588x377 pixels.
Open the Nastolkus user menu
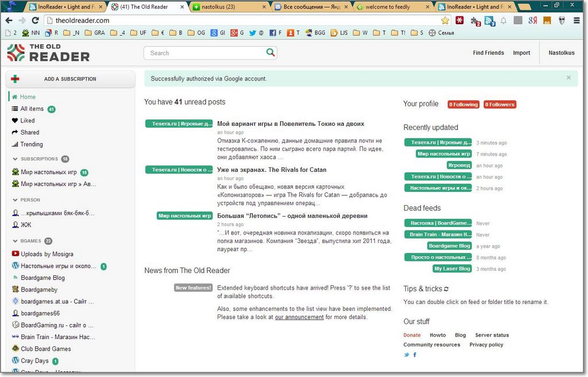(x=562, y=53)
